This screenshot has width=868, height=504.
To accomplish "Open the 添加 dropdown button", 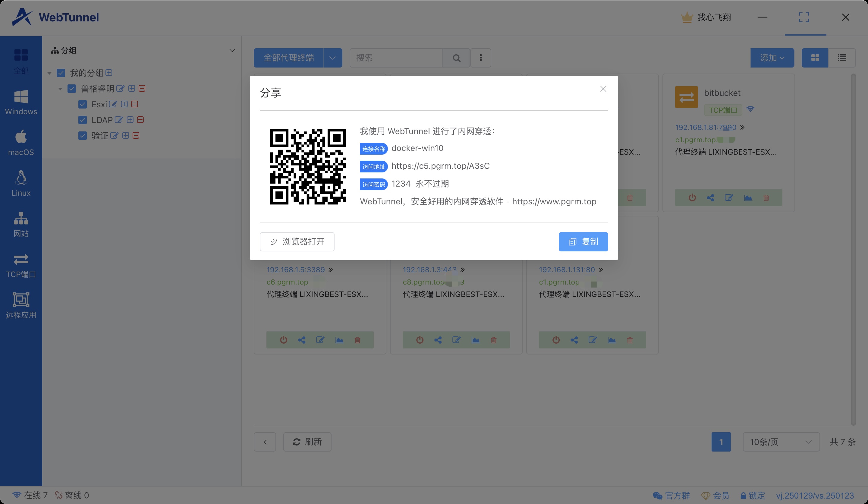I will click(772, 58).
